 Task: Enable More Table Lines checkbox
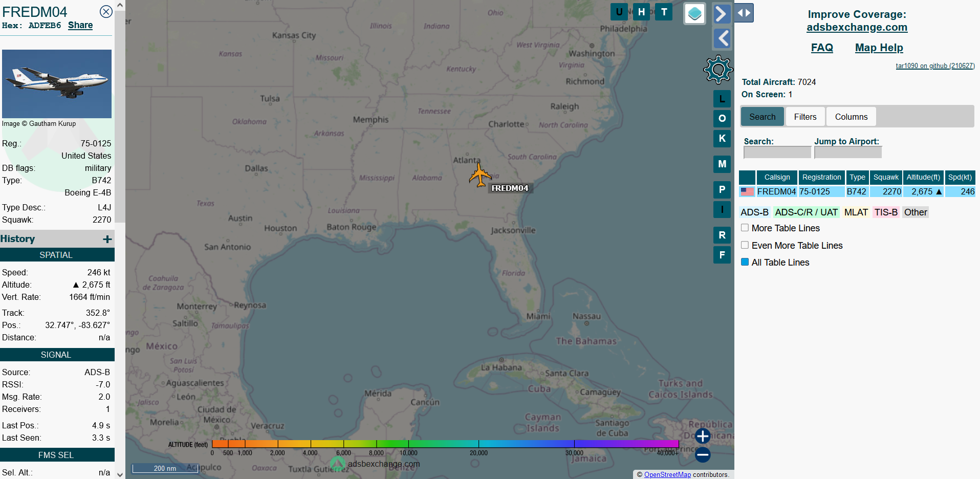pos(745,228)
